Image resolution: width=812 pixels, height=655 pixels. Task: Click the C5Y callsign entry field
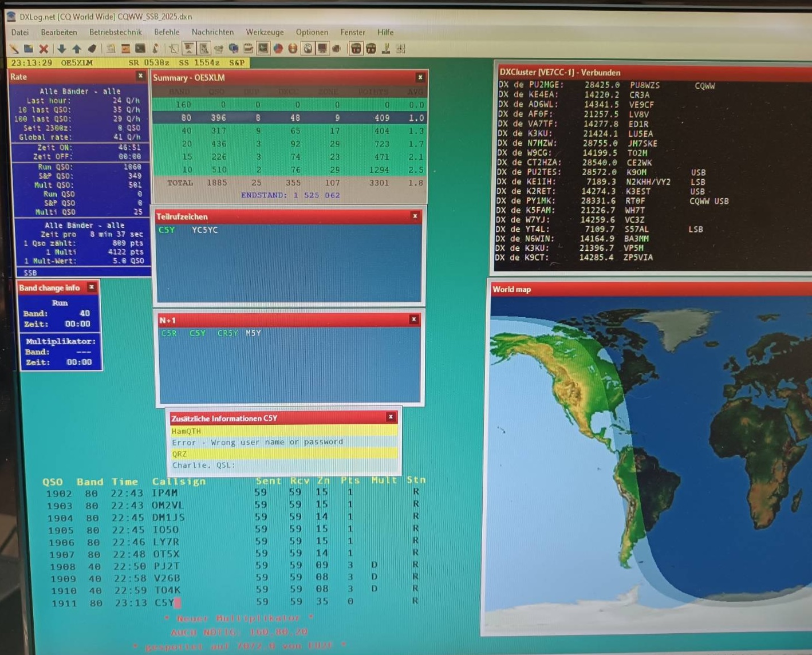click(165, 602)
